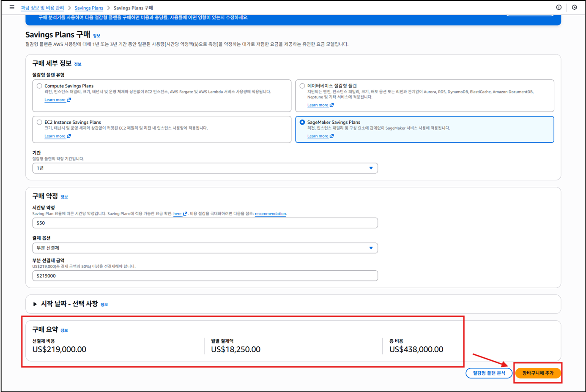Go to Savings Plans breadcrumb link
This screenshot has width=586, height=392.
pos(88,8)
